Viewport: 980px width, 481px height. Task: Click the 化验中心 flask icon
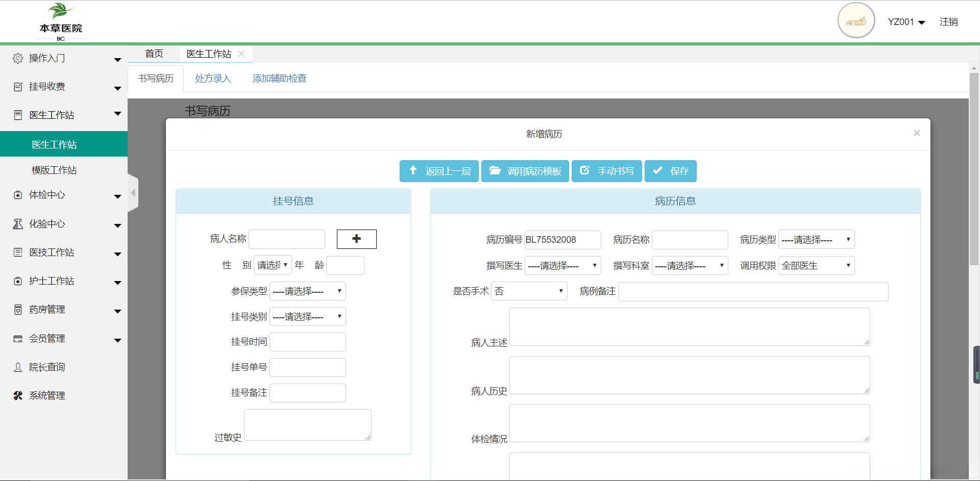coord(17,223)
